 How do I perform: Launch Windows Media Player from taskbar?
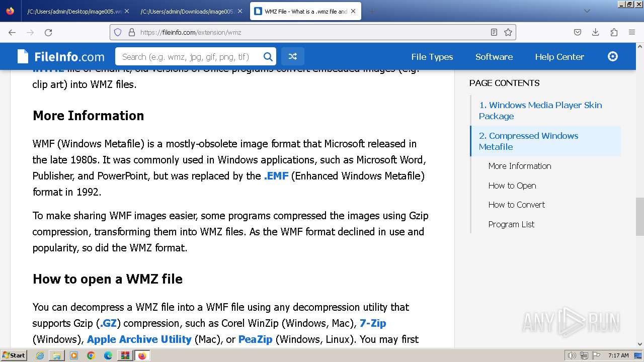(74, 355)
